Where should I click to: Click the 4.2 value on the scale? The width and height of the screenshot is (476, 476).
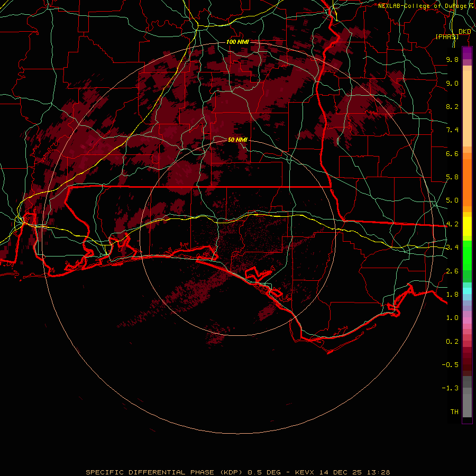pos(452,224)
